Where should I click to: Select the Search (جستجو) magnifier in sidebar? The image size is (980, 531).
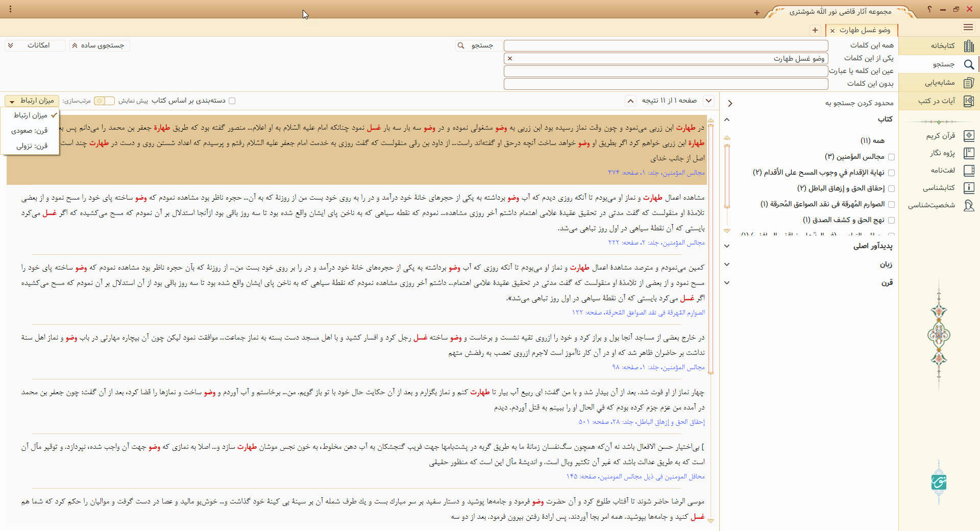(969, 64)
